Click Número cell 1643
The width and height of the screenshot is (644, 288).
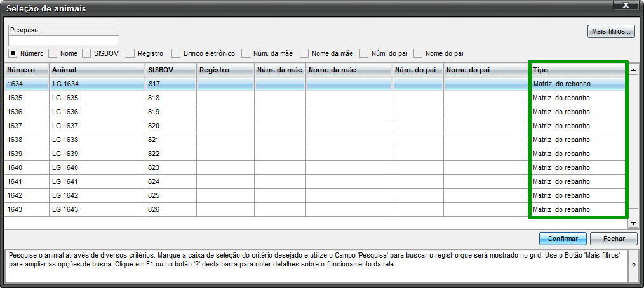pos(27,209)
